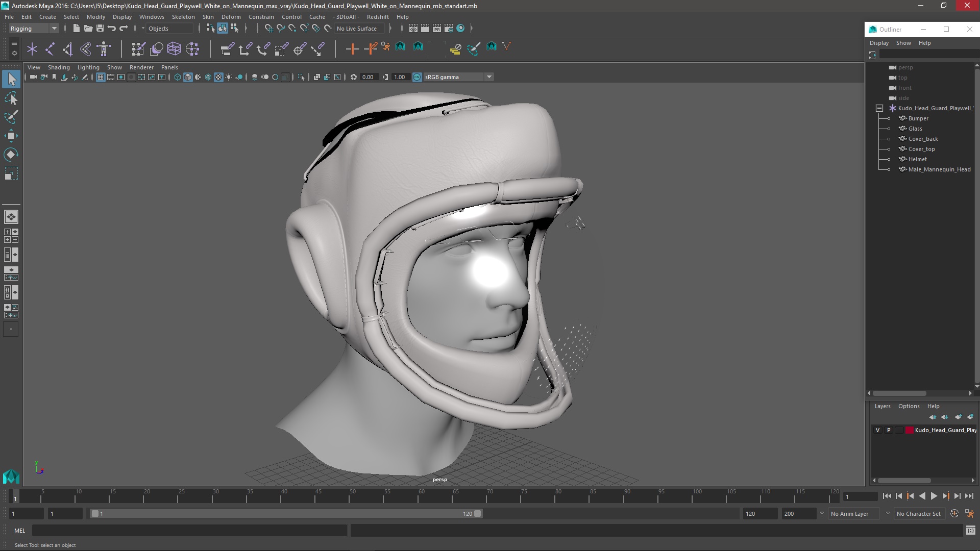Collapse Kudo_Head_Guard_Playwell group in Outliner
Screen dimensions: 980x551
[x=879, y=108]
